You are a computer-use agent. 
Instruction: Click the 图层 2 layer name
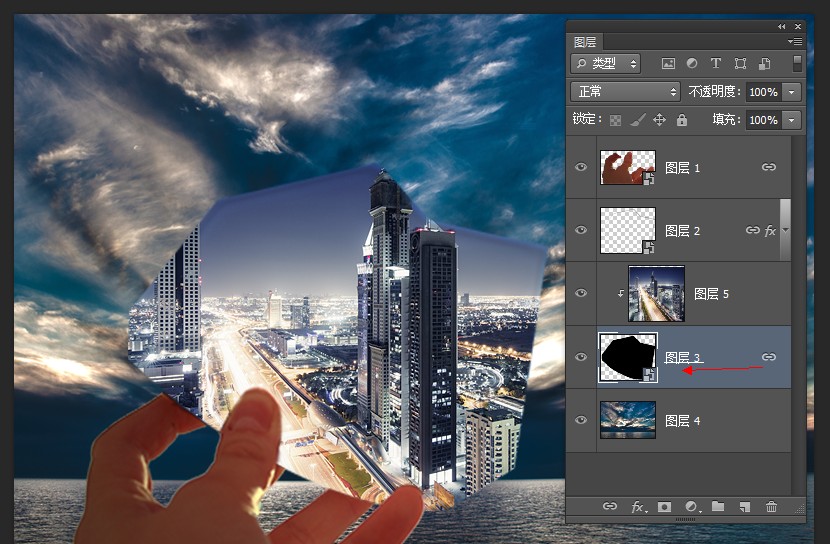pos(682,231)
